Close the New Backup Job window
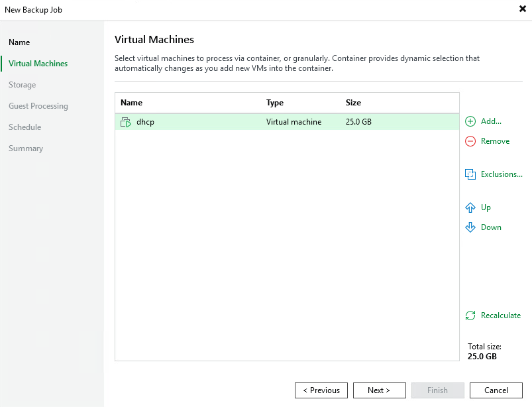This screenshot has height=407, width=532. tap(522, 9)
